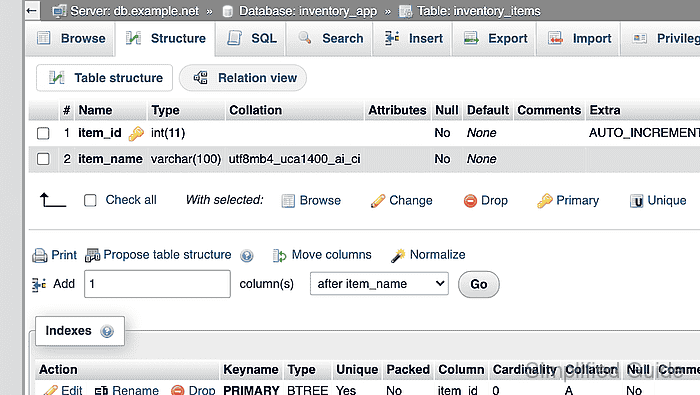The width and height of the screenshot is (700, 395).
Task: Select the Table structure sub-tab
Action: tap(104, 78)
